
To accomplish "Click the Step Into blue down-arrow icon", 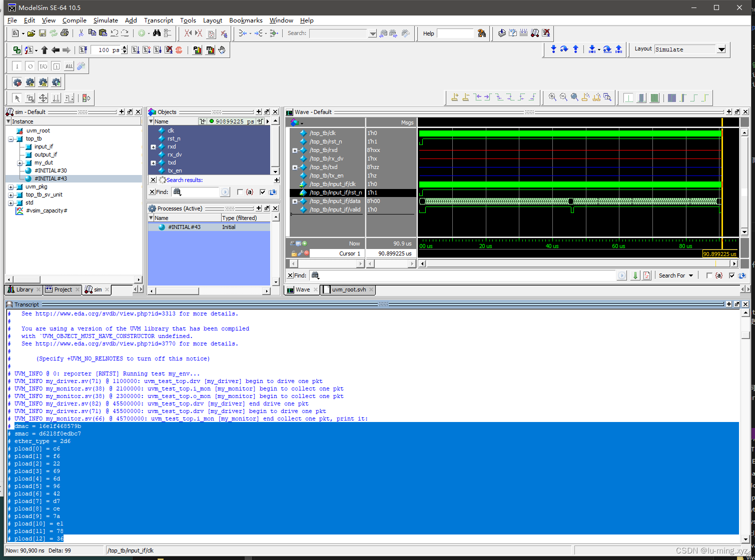I will [553, 49].
